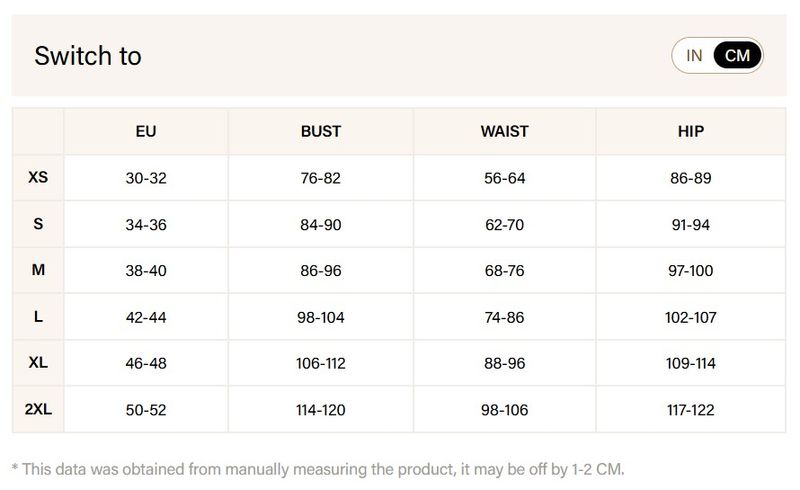Screen dimensions: 800x490
Task: Select the M size row label
Action: pyautogui.click(x=38, y=270)
